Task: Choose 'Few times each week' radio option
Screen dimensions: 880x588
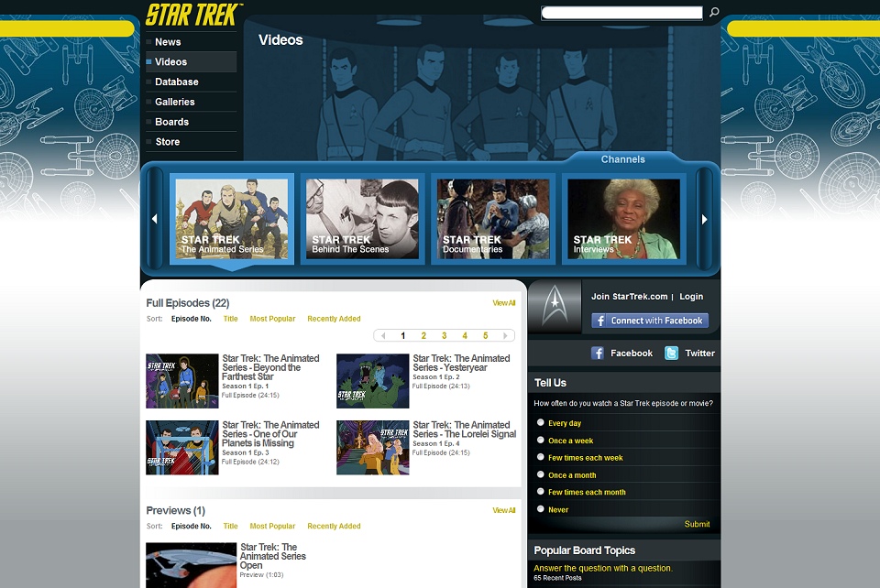Action: tap(541, 457)
